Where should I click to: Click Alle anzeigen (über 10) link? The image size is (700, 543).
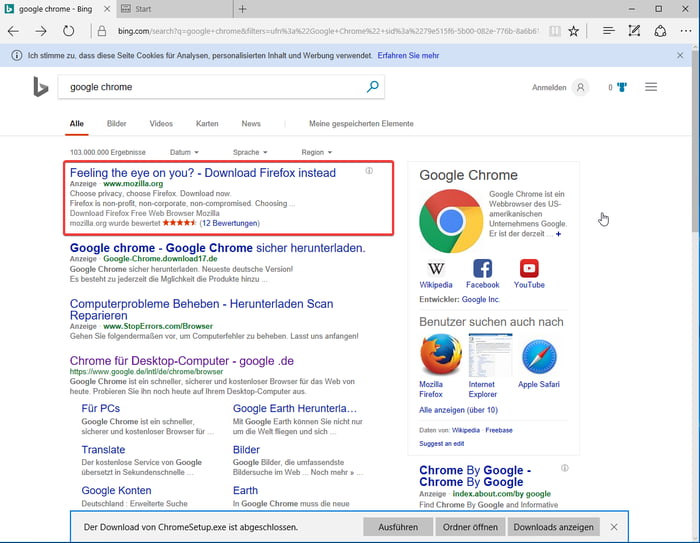458,410
